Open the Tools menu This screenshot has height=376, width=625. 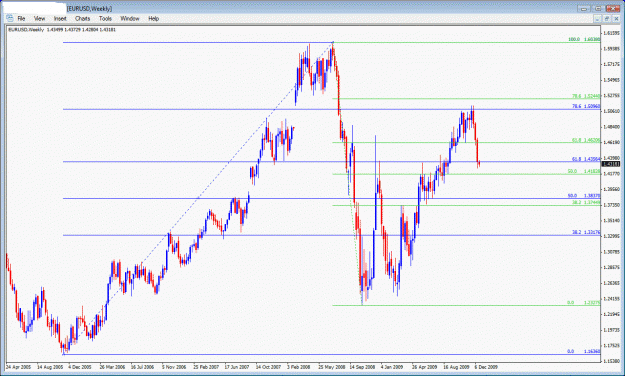[105, 18]
